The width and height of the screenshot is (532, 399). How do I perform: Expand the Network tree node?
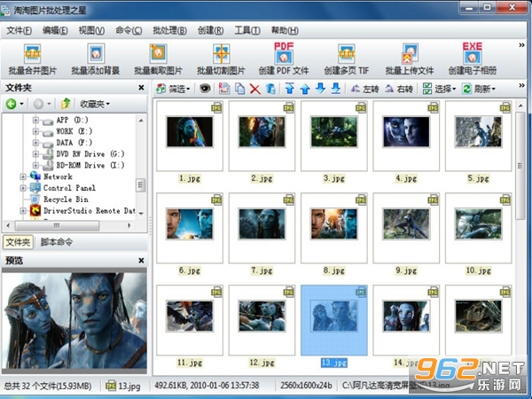23,176
